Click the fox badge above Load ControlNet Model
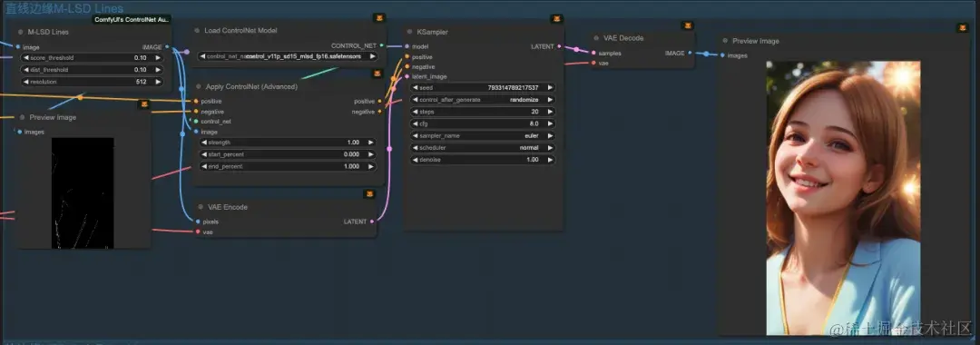 click(378, 17)
